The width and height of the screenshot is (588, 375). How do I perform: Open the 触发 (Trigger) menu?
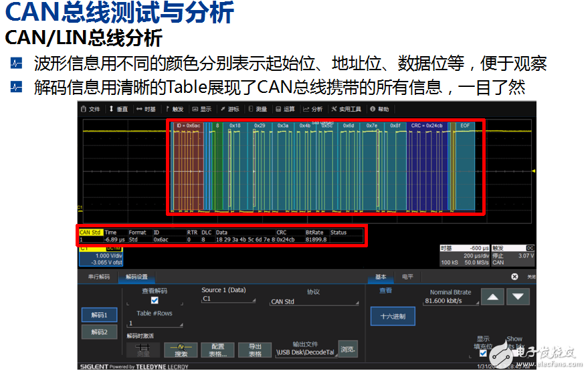(175, 109)
